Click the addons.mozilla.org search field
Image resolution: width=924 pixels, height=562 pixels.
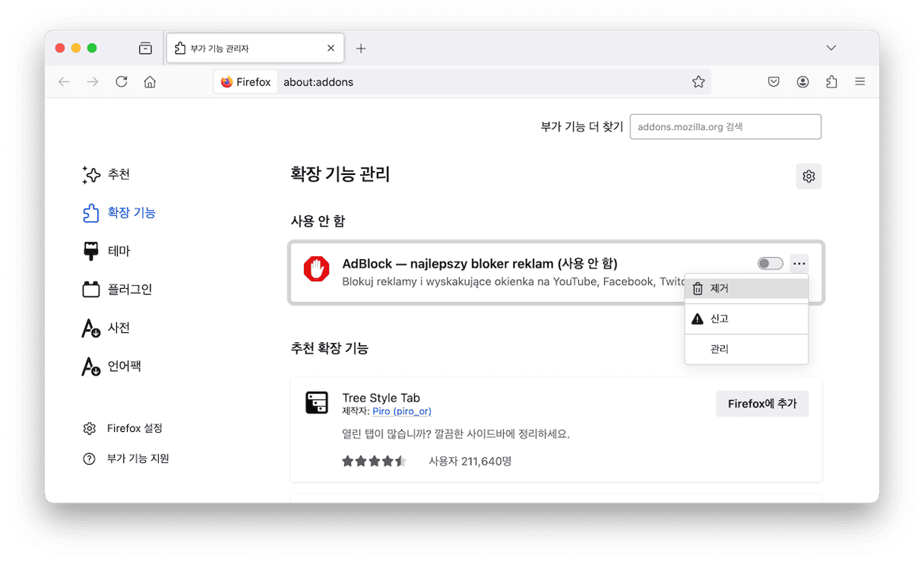726,127
